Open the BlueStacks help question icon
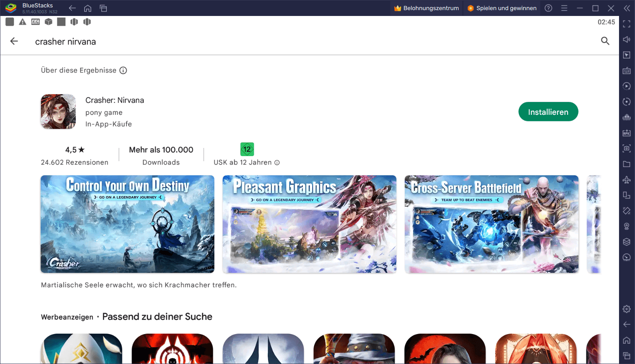635x364 pixels. click(x=548, y=8)
